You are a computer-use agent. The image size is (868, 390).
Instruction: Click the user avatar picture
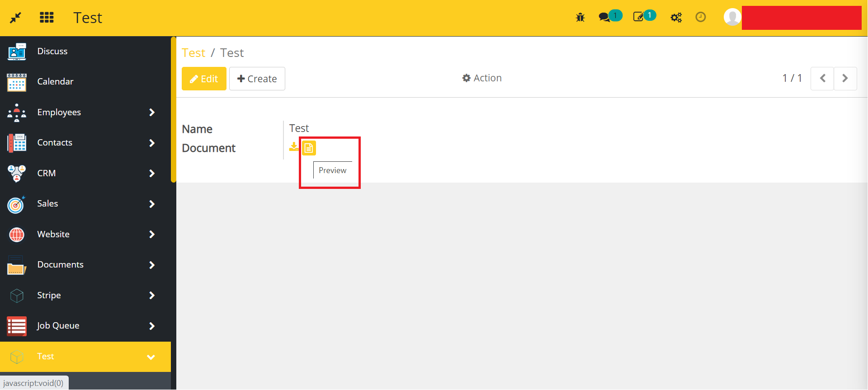[732, 17]
